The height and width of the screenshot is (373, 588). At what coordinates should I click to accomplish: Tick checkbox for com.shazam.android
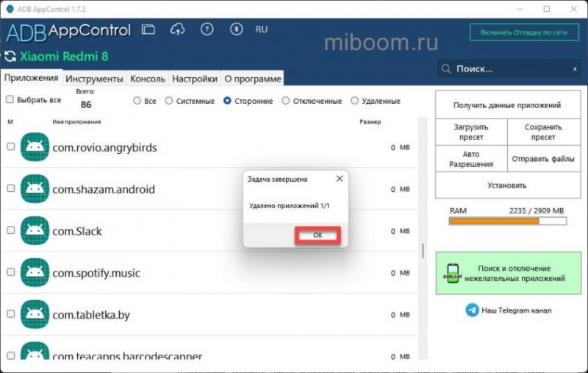[11, 188]
